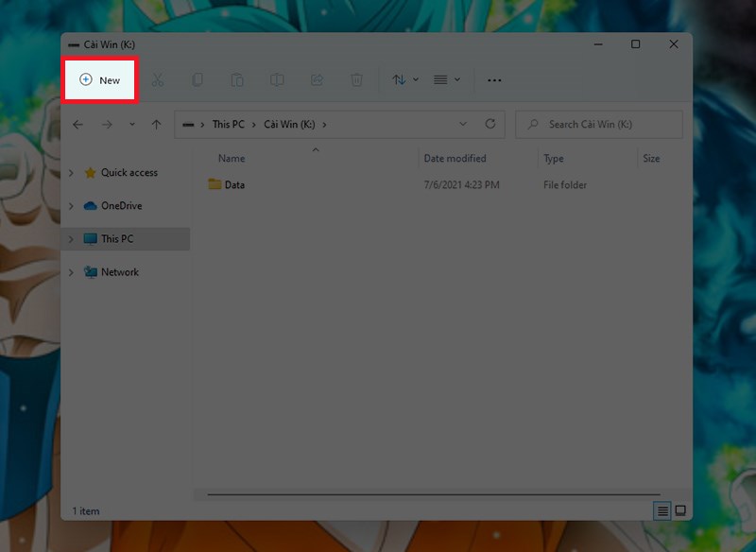Click the Cut scissors icon
Screen dimensions: 756x552
[158, 80]
